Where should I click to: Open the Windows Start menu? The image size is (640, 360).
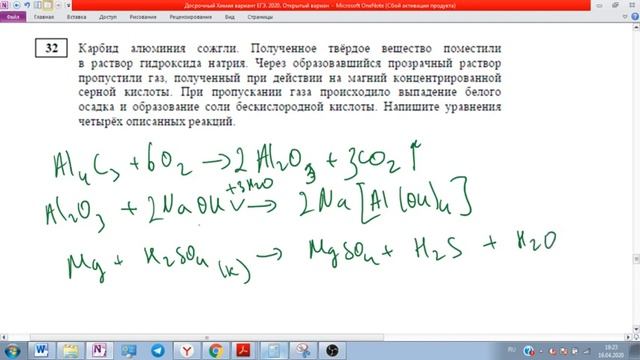12,351
